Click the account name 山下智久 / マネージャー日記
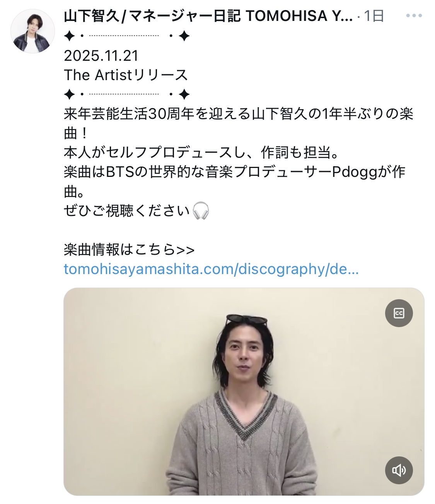The image size is (435, 504). tap(208, 16)
